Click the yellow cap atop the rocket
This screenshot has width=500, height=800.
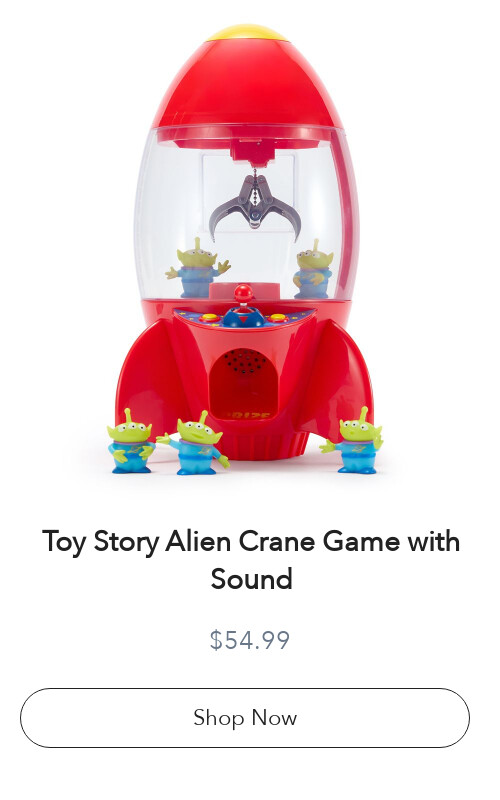[x=247, y=32]
